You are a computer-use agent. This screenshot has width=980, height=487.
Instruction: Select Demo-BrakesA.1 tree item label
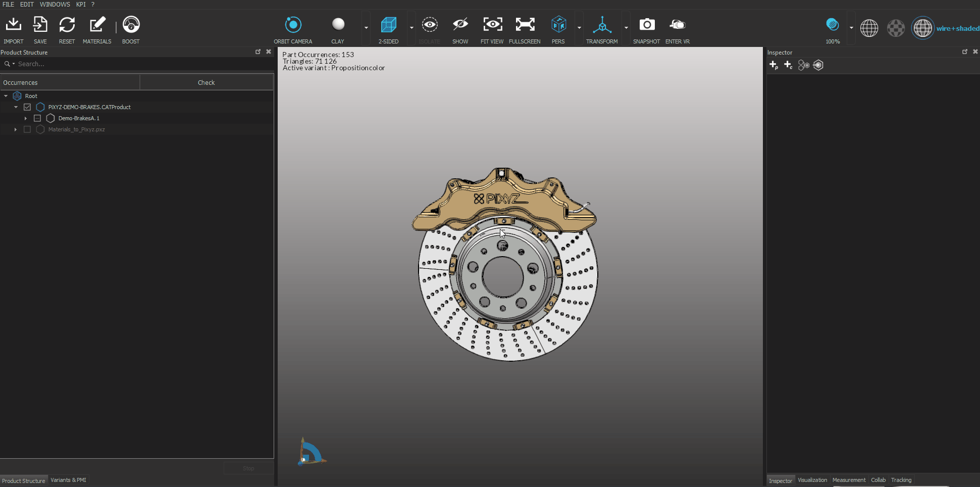(x=79, y=118)
